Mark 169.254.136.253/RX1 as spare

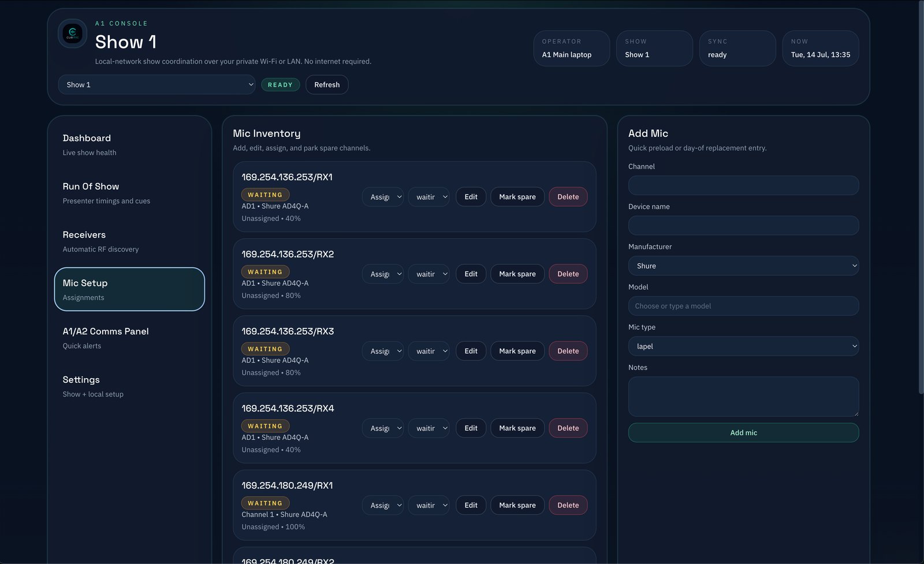(x=517, y=197)
